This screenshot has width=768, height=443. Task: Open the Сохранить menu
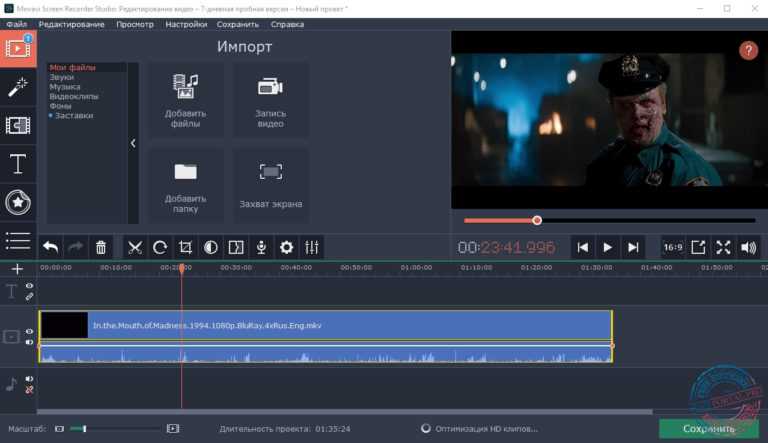coord(238,24)
